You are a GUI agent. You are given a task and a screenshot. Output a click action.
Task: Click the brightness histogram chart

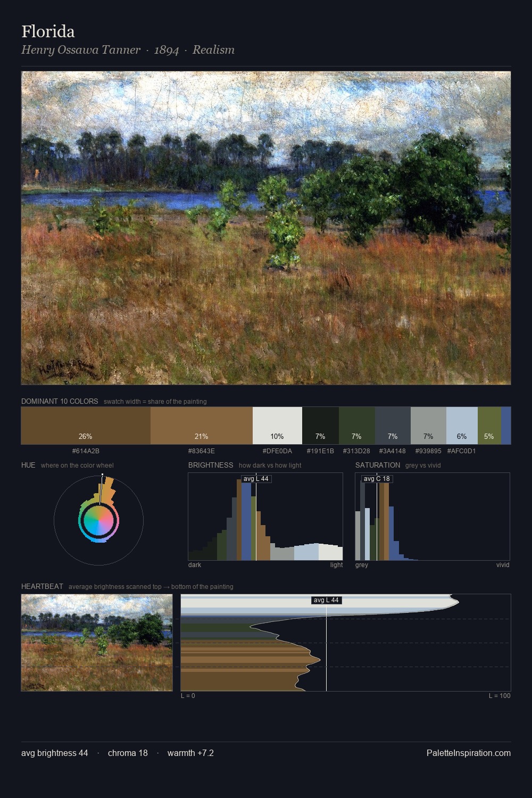tap(265, 517)
